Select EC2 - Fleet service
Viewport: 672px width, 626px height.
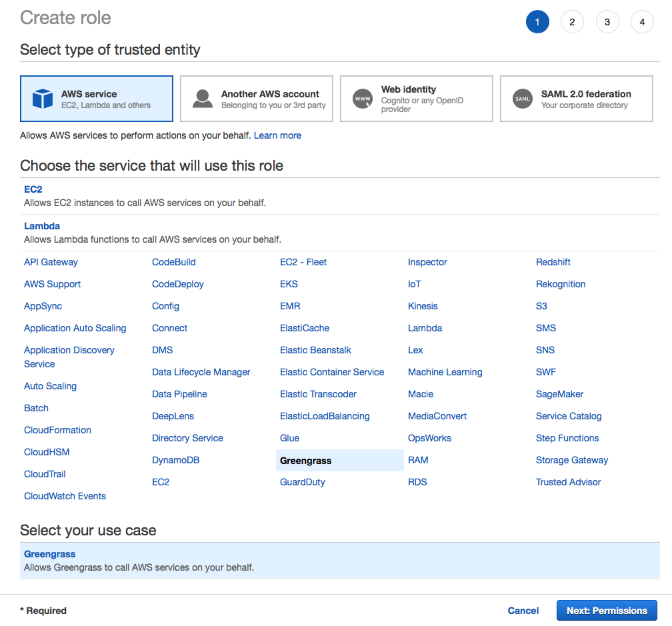[303, 262]
